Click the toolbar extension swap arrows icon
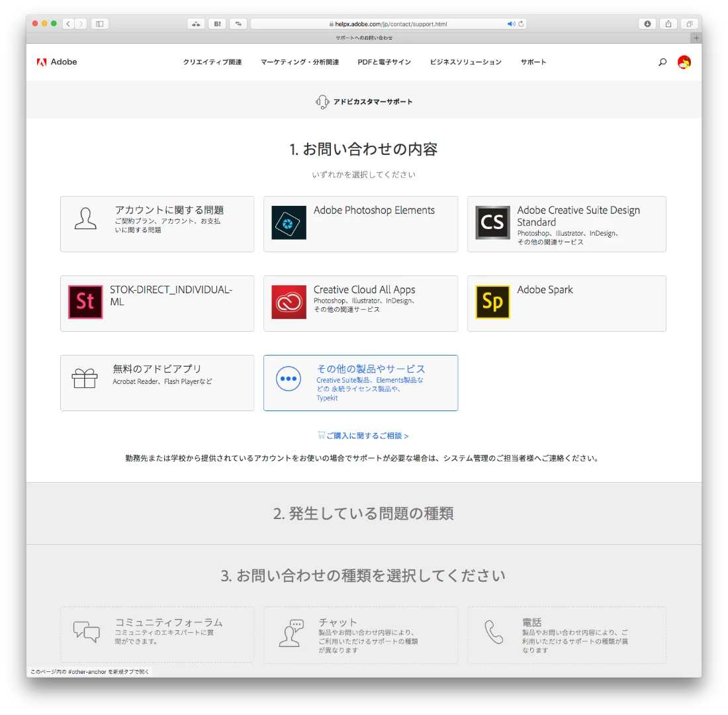This screenshot has height=715, width=728. 238,24
